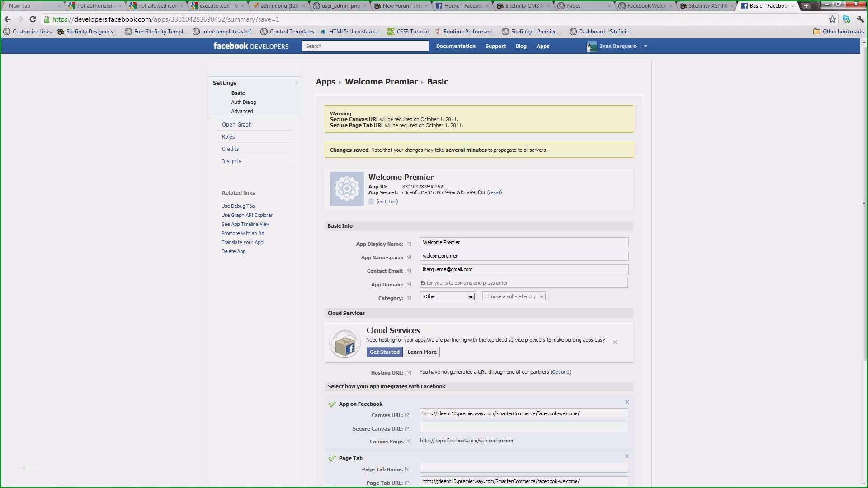868x488 pixels.
Task: Click the Apps breadcrumb heading
Action: click(x=325, y=82)
